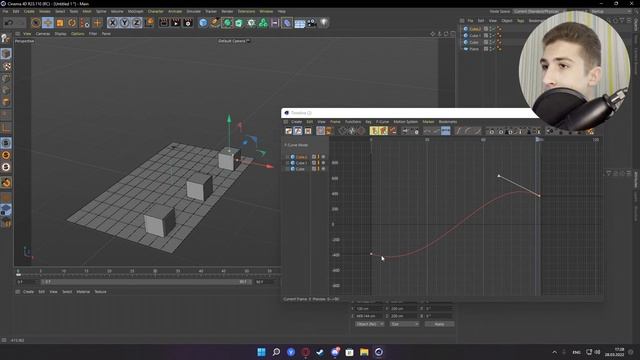The width and height of the screenshot is (640, 360).
Task: Open the MoGraph menu
Action: click(136, 11)
